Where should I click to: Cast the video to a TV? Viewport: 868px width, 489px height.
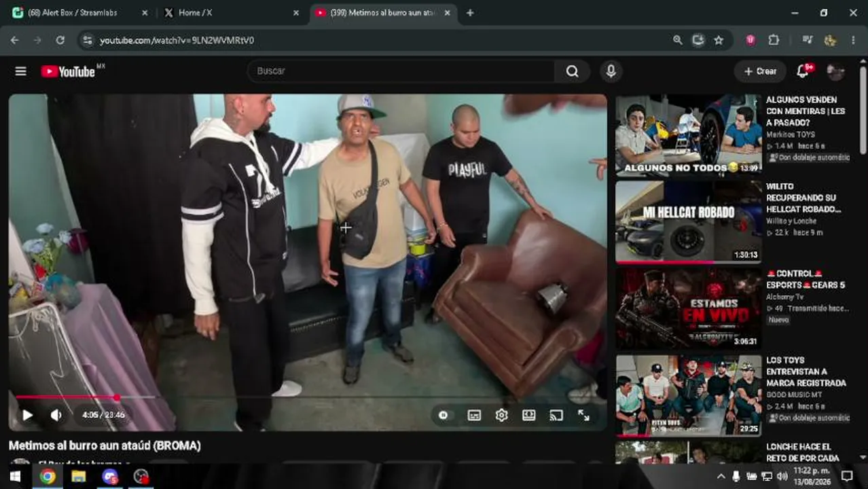click(x=556, y=415)
